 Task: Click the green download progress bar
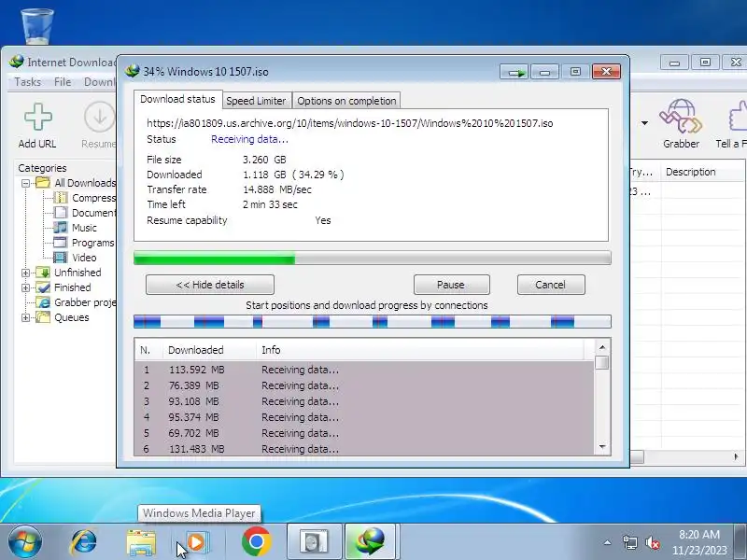coord(372,259)
